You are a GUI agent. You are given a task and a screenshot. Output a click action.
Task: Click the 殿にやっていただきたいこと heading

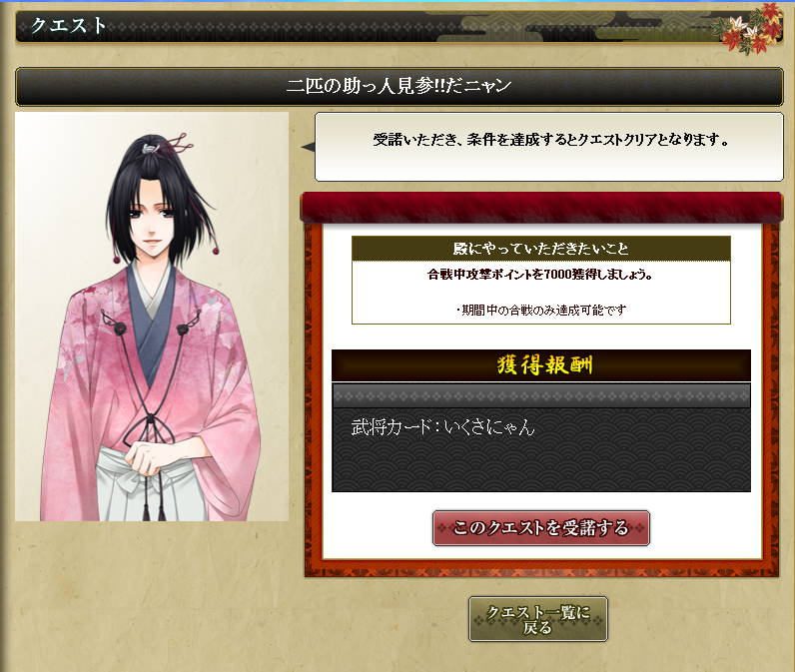[x=541, y=249]
